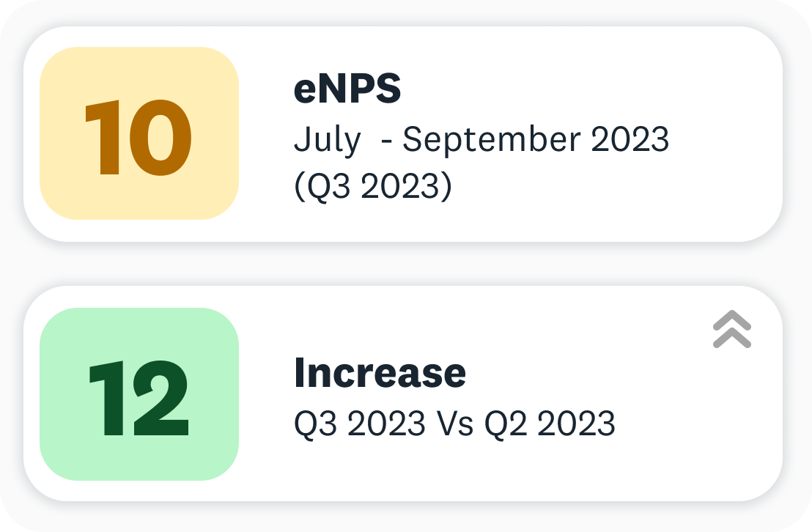Open the Increase comparison card

tap(403, 394)
